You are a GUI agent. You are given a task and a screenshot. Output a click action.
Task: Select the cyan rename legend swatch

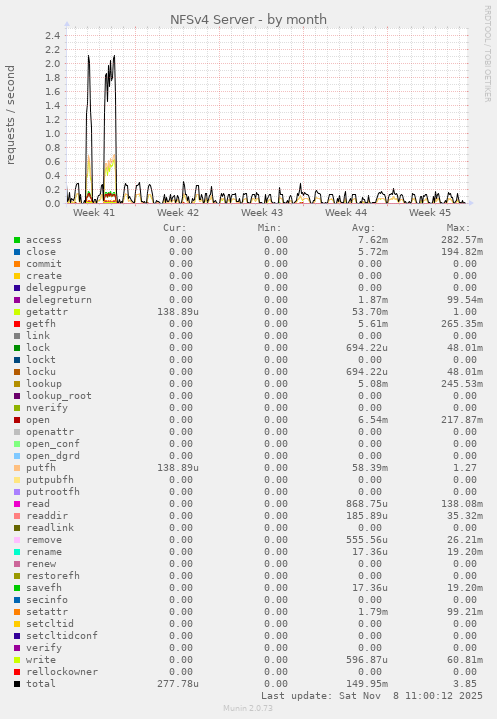click(17, 552)
